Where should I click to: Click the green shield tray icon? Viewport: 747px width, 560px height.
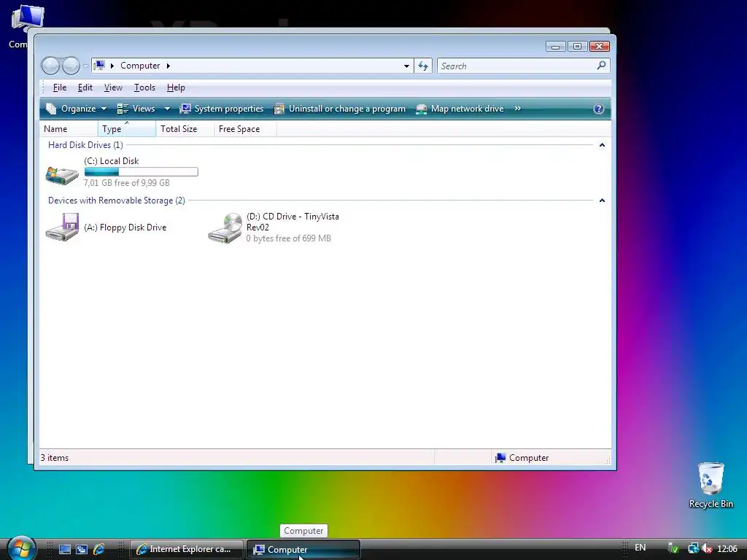(673, 549)
